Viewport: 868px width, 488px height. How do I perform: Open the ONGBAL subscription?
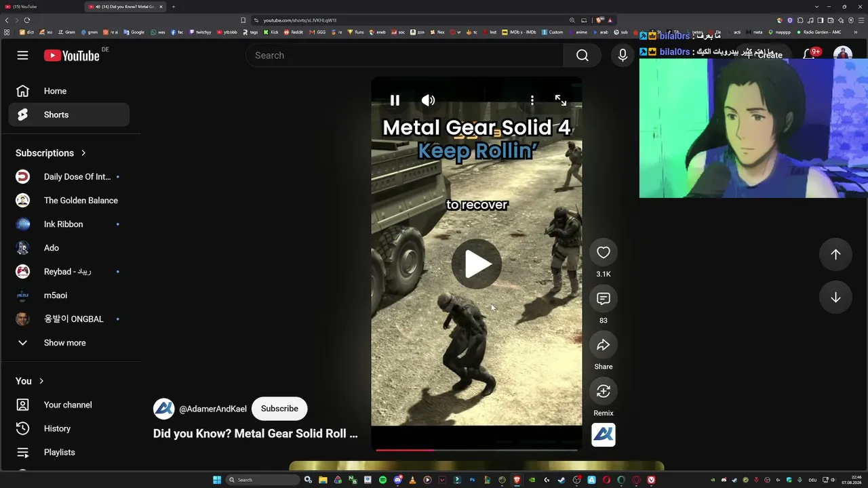68,319
